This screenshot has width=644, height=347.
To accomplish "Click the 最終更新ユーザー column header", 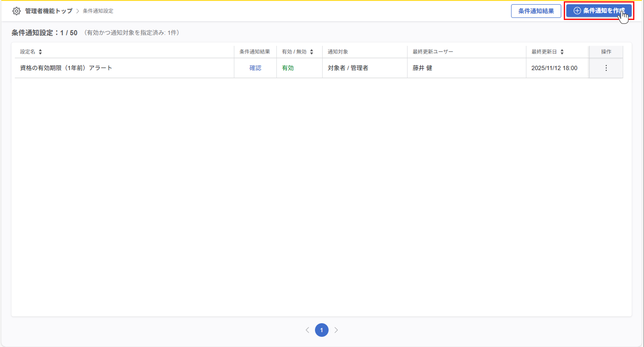I will [x=433, y=52].
